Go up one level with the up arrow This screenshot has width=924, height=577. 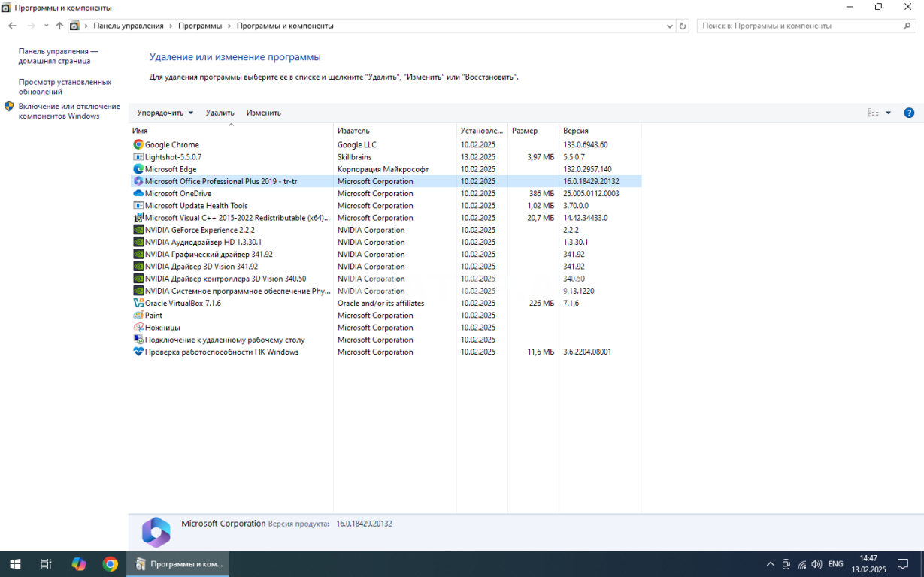click(x=59, y=26)
